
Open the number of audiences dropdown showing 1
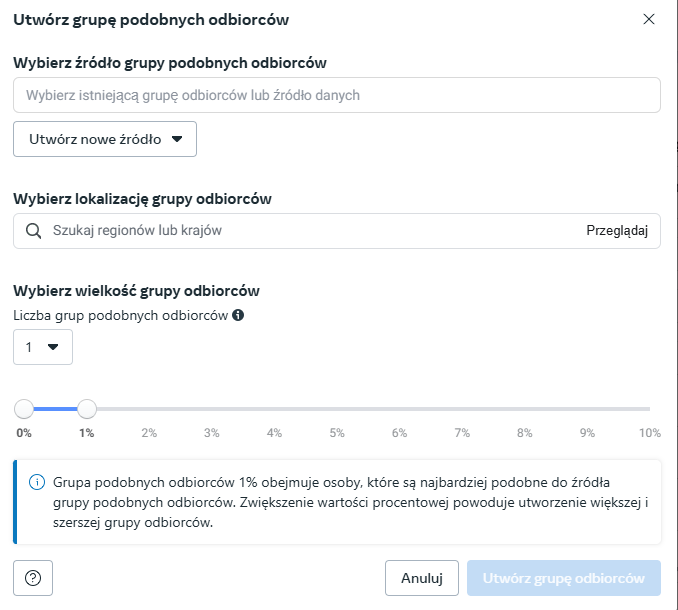(x=43, y=347)
